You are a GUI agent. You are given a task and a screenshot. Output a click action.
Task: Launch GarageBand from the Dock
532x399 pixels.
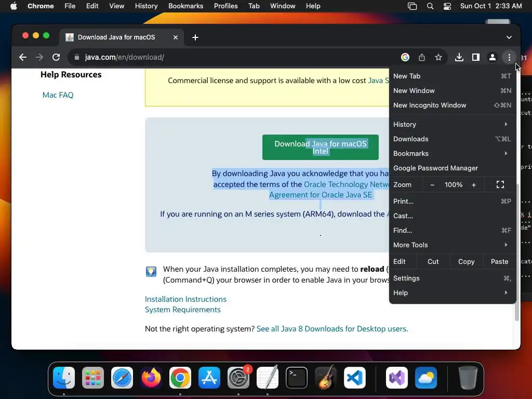pyautogui.click(x=326, y=378)
